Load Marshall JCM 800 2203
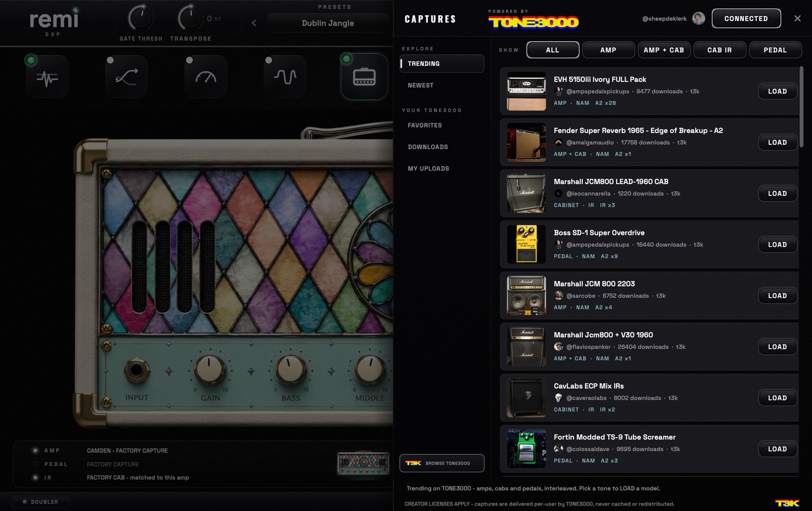The image size is (812, 511). [778, 295]
